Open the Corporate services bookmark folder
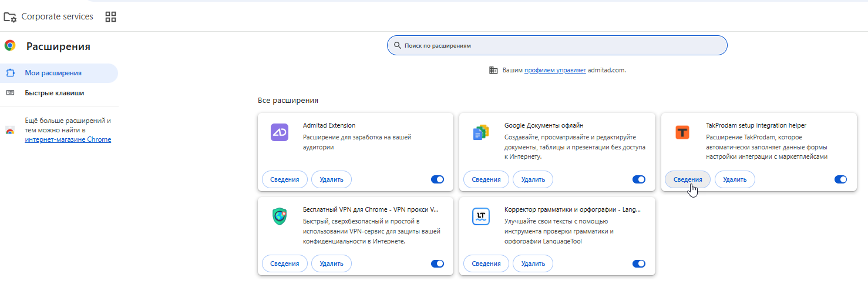The height and width of the screenshot is (287, 868). [x=49, y=16]
